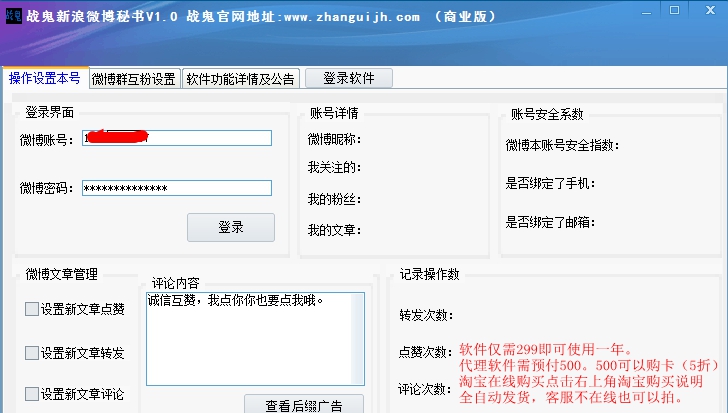Focus the 微博密码 password field
This screenshot has width=728, height=413.
pyautogui.click(x=176, y=188)
